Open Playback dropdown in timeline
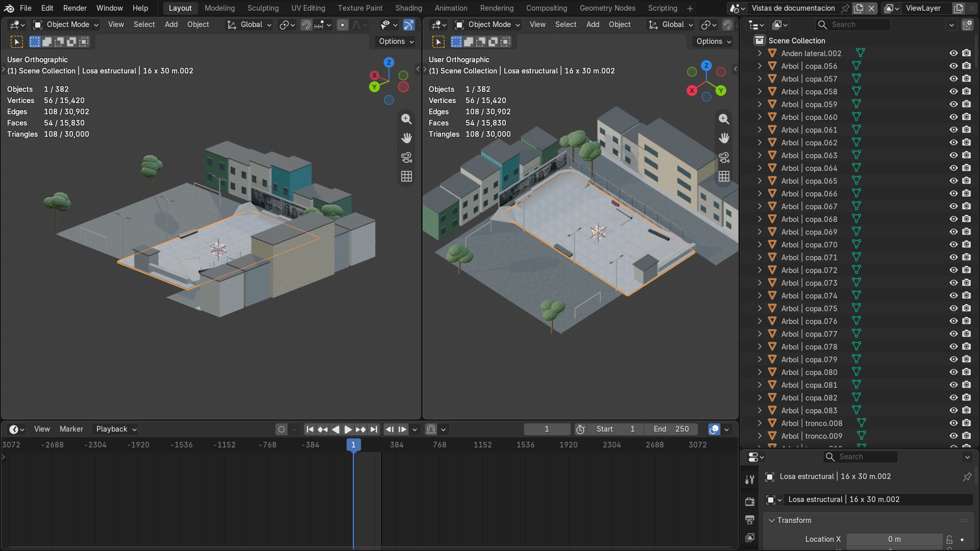 [x=115, y=429]
